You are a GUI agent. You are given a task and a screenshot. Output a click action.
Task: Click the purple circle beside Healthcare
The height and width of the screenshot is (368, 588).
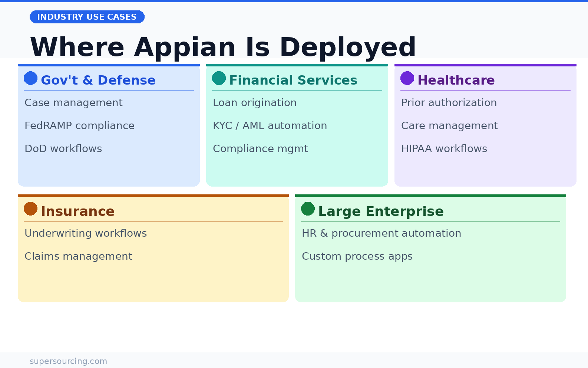407,78
